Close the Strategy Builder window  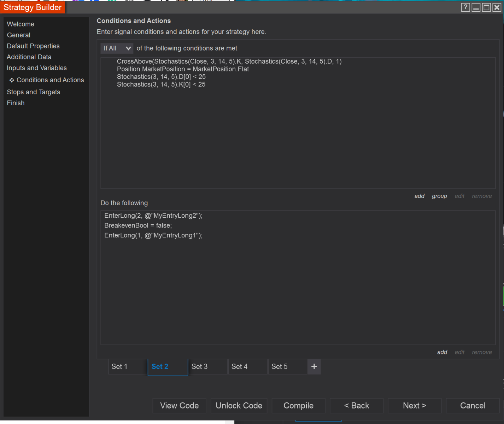497,7
